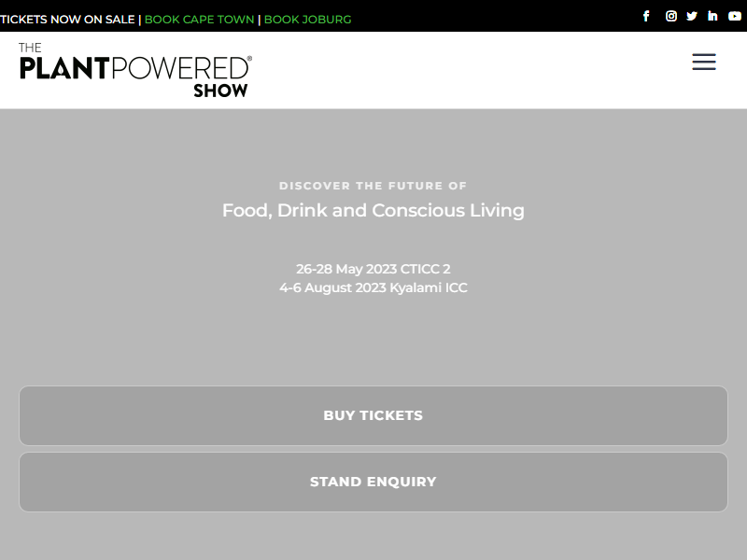
Task: Click the Twitter bird icon
Action: [x=692, y=16]
